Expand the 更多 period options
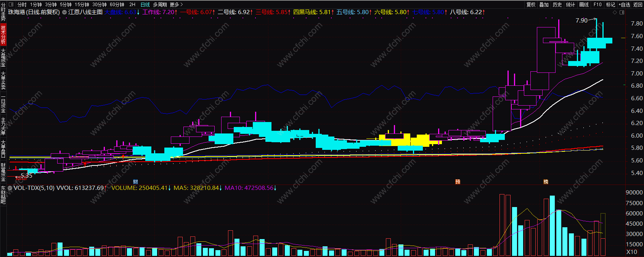 (x=176, y=5)
